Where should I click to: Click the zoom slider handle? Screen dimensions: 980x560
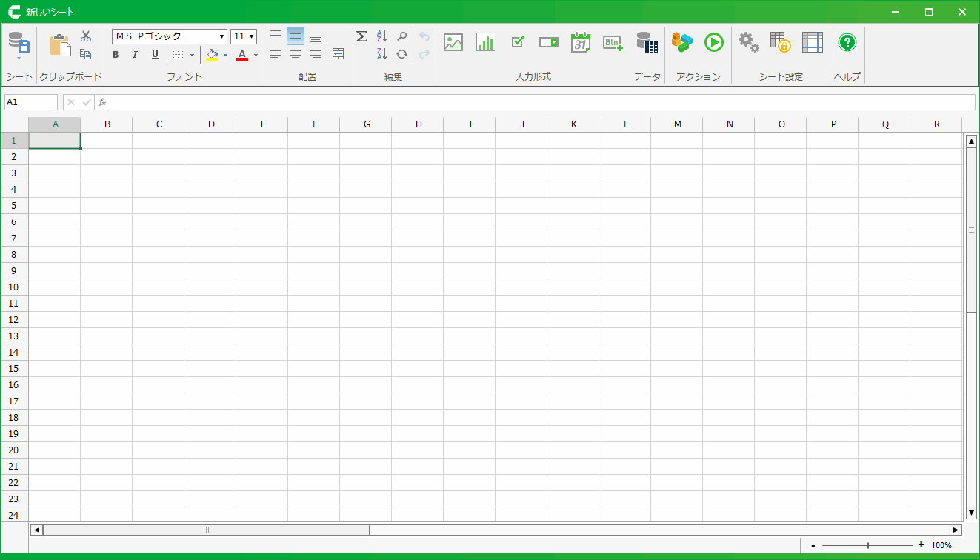tap(867, 545)
